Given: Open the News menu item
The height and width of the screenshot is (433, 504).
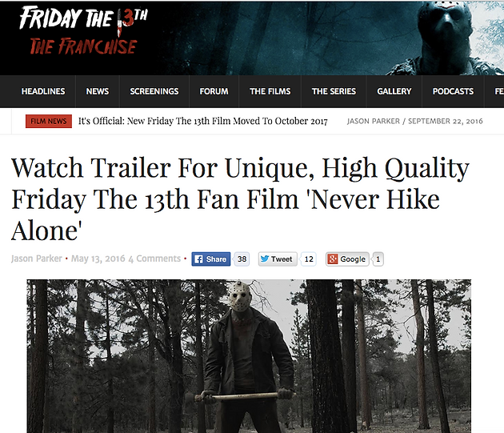Looking at the screenshot, I should tap(98, 91).
